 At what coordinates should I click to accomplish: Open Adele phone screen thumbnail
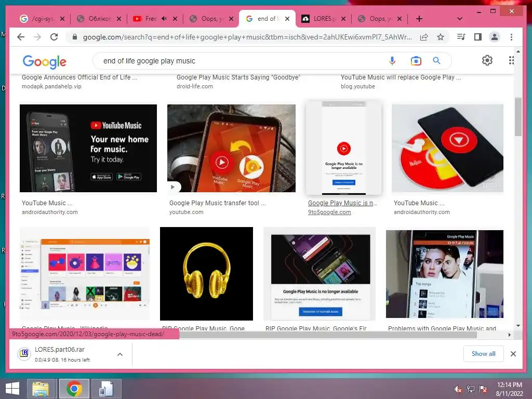point(445,274)
